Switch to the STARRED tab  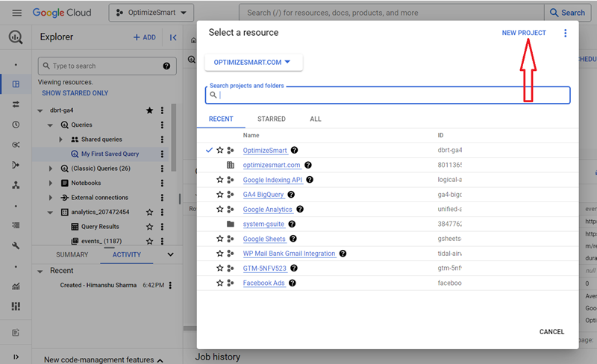pos(272,119)
